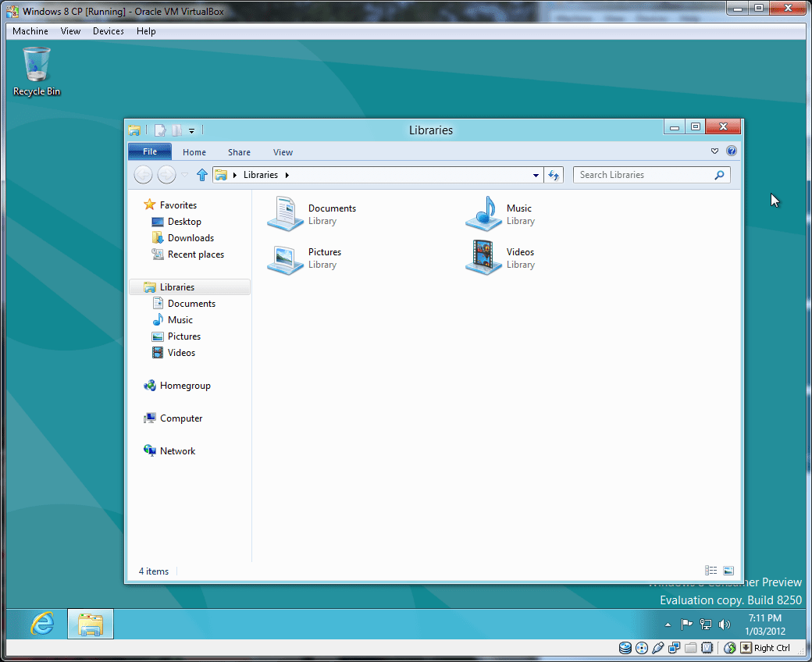Viewport: 812px width, 662px height.
Task: Select Libraries in navigation pane
Action: [190, 287]
